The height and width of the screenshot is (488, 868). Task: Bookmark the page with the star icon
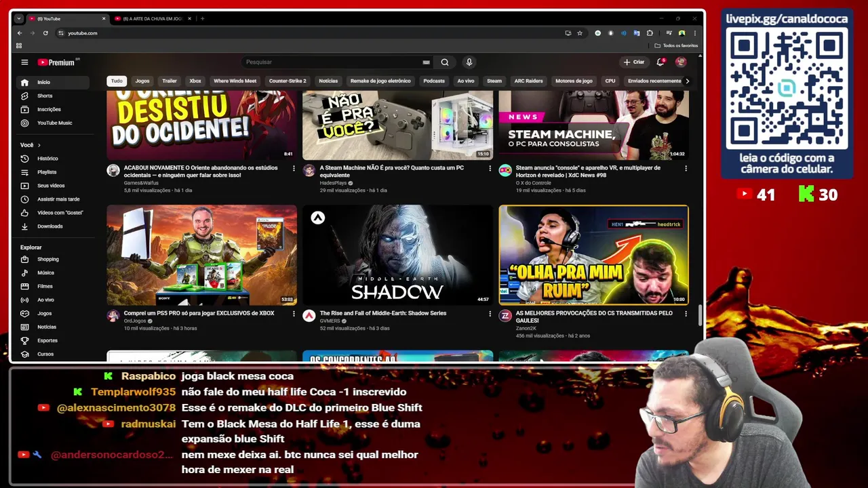point(580,33)
